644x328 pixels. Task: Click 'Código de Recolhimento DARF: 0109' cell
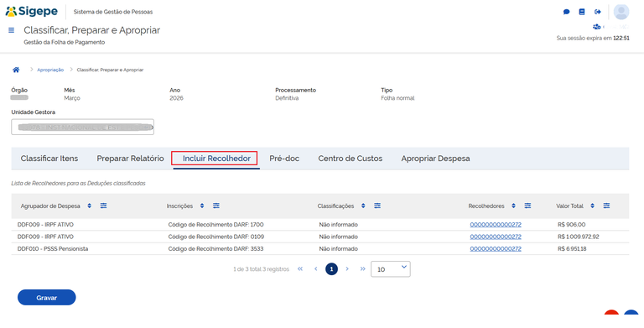(x=216, y=237)
